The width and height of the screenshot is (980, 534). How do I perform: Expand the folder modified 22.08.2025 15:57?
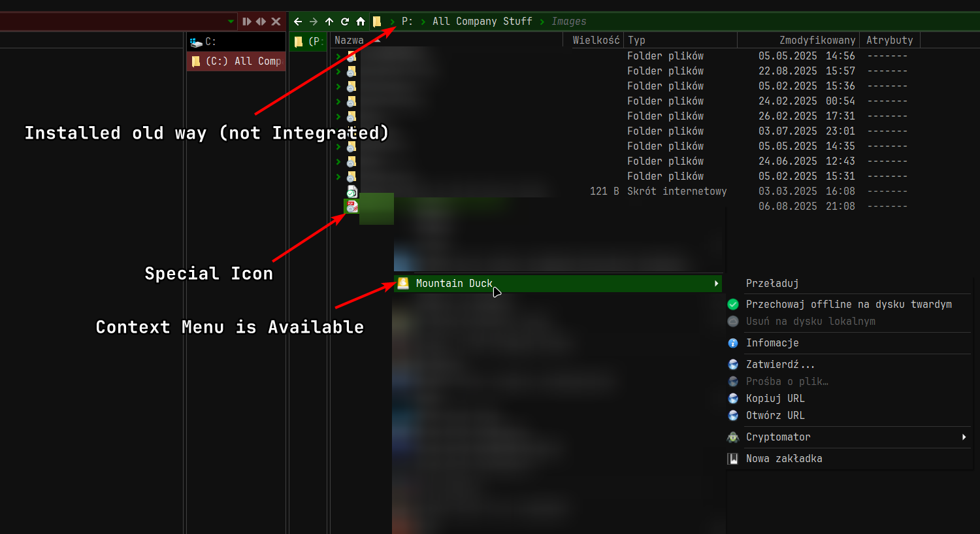pos(338,71)
